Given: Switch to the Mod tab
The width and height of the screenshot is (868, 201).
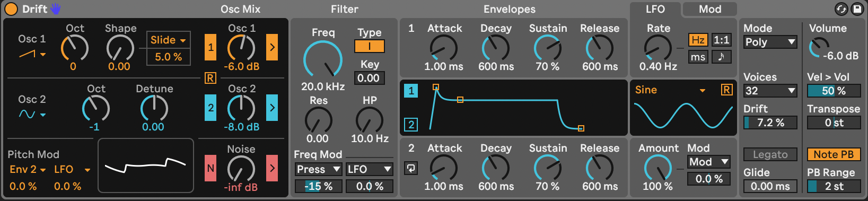Looking at the screenshot, I should (710, 9).
